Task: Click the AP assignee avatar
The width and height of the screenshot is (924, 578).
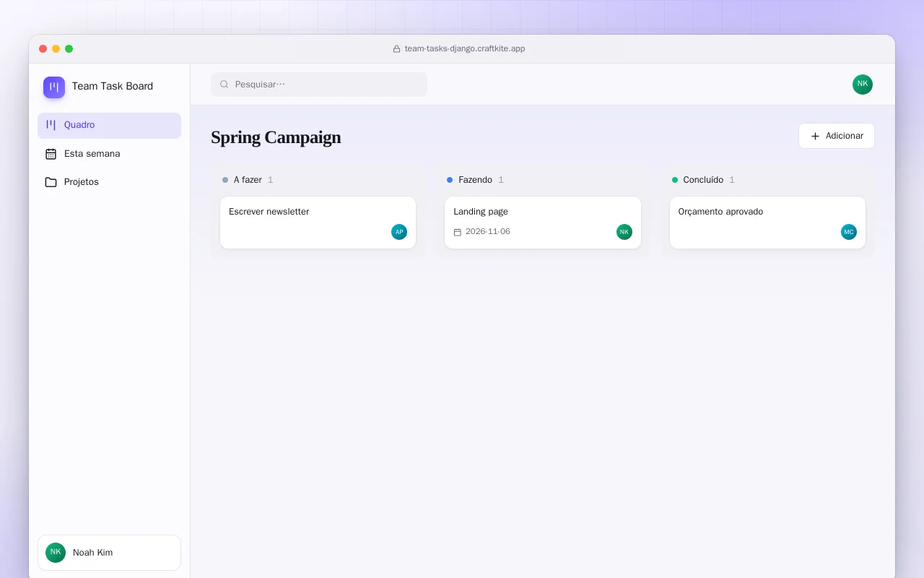Action: 399,232
